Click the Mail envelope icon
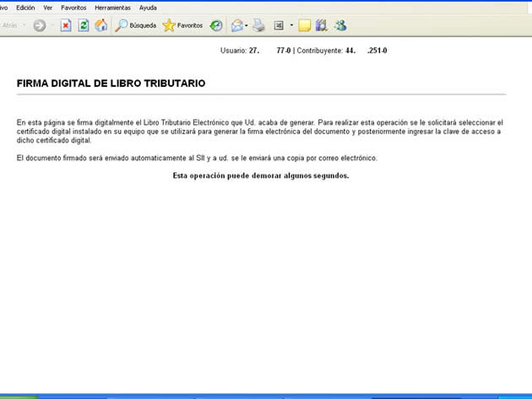This screenshot has height=399, width=532. [x=237, y=25]
